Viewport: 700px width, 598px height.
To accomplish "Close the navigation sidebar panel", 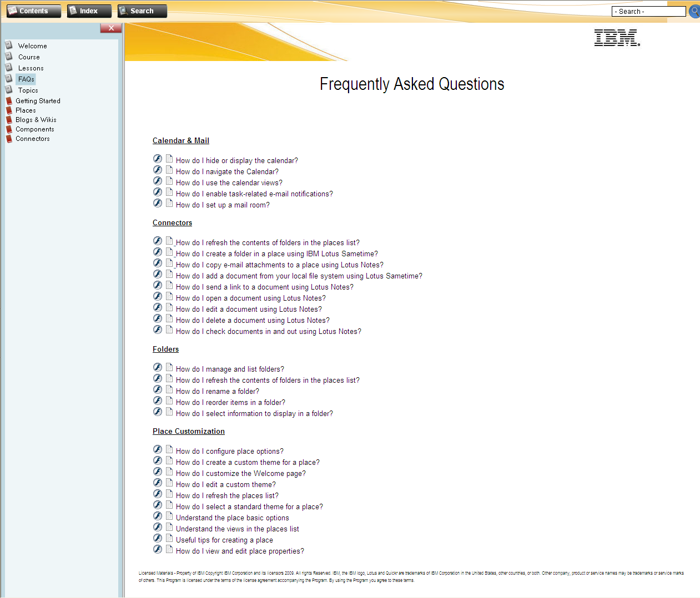I will (111, 28).
